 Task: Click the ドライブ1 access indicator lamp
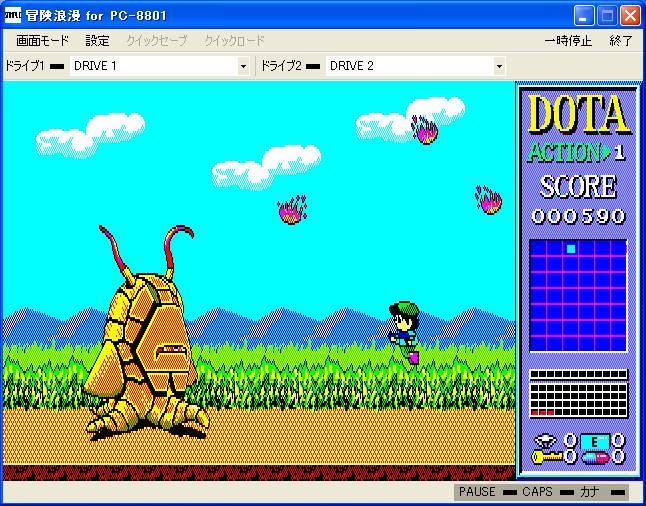tap(57, 66)
